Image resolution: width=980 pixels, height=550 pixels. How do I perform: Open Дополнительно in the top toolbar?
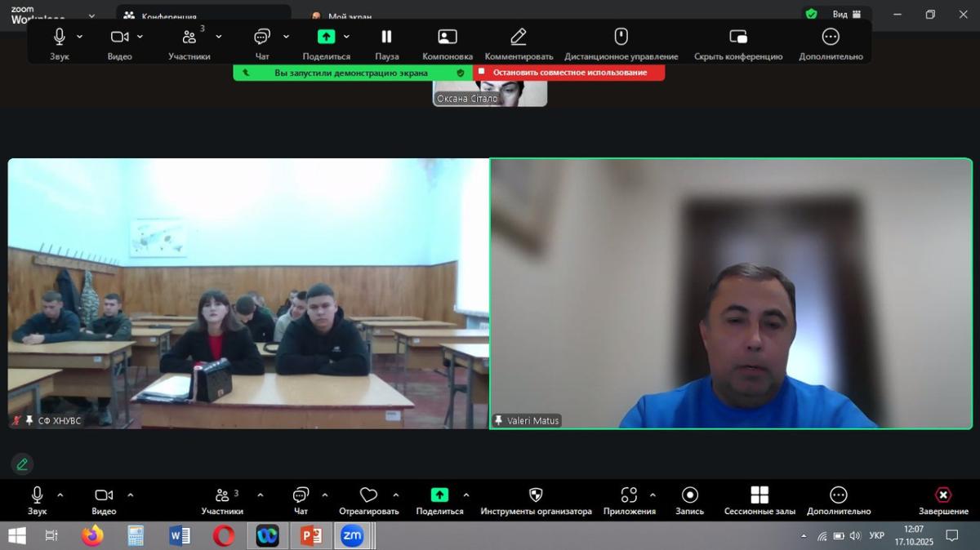[x=831, y=42]
